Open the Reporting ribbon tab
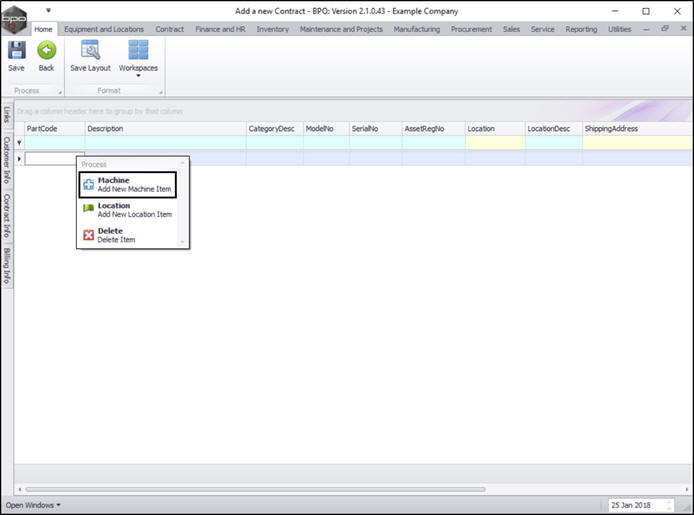Image resolution: width=694 pixels, height=515 pixels. point(581,29)
